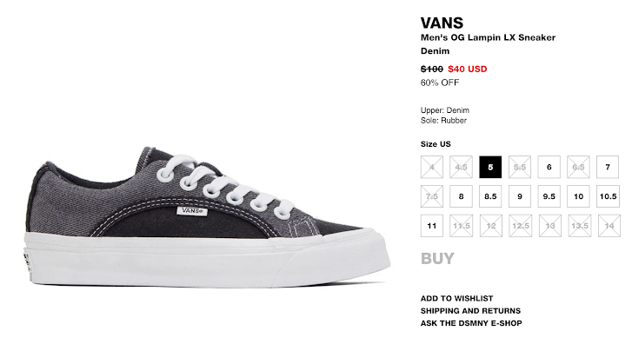Click the crossed-out size 14 box
632x364 pixels.
pyautogui.click(x=609, y=226)
